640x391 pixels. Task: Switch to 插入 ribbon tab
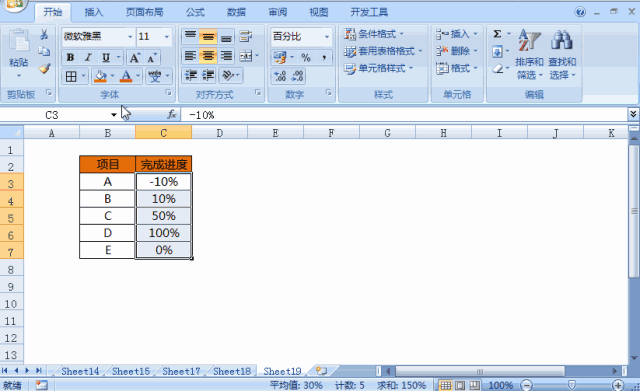pyautogui.click(x=93, y=12)
